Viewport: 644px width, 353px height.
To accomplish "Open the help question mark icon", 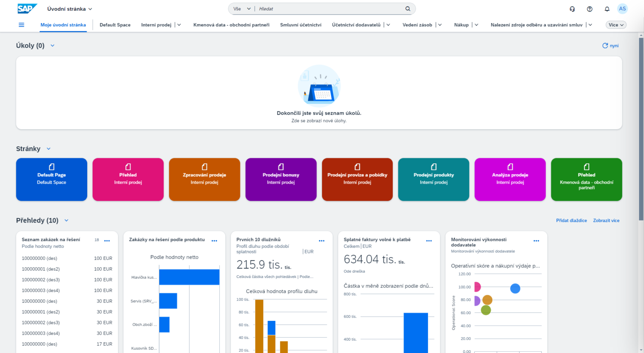I will pos(589,9).
